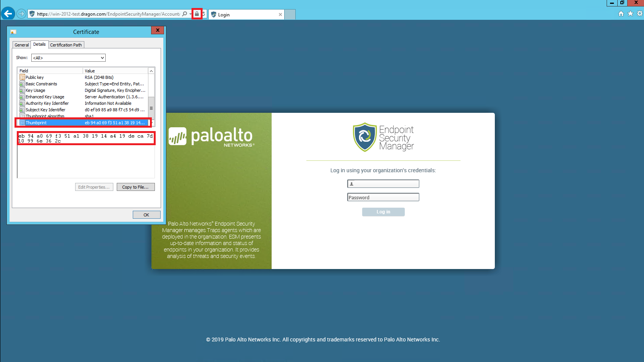The image size is (644, 362).
Task: Select the Enhanced Key Usage row
Action: (82, 97)
